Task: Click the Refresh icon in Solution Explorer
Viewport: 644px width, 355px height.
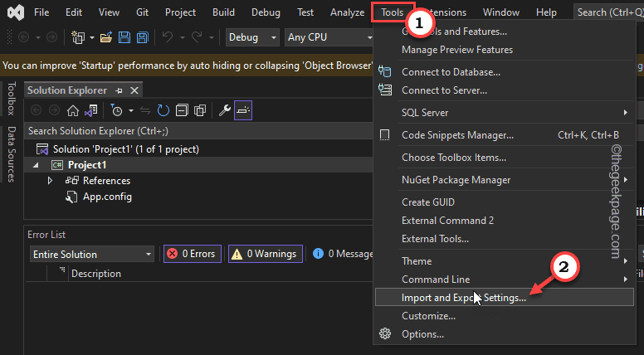Action: pyautogui.click(x=163, y=110)
